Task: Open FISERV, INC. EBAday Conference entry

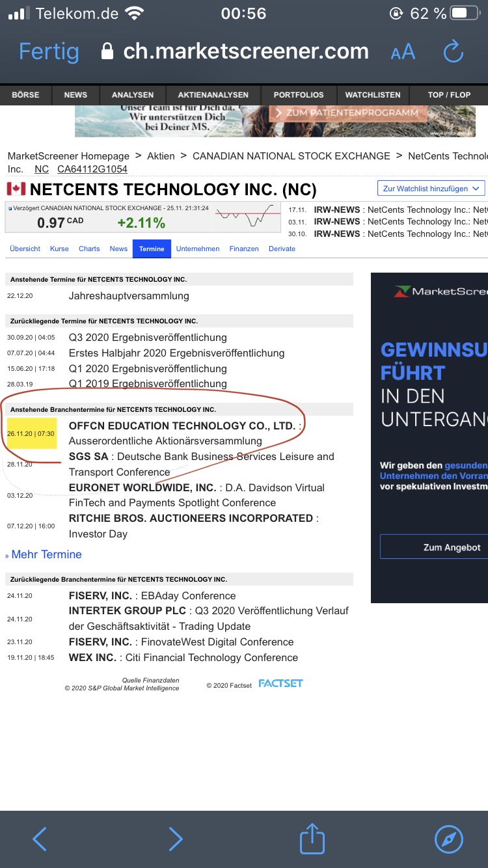Action: pos(152,596)
